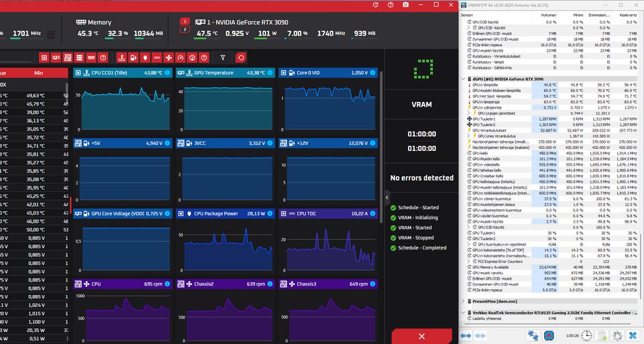644x344 pixels.
Task: Expand PCI Express Error Counters row
Action: [469, 262]
